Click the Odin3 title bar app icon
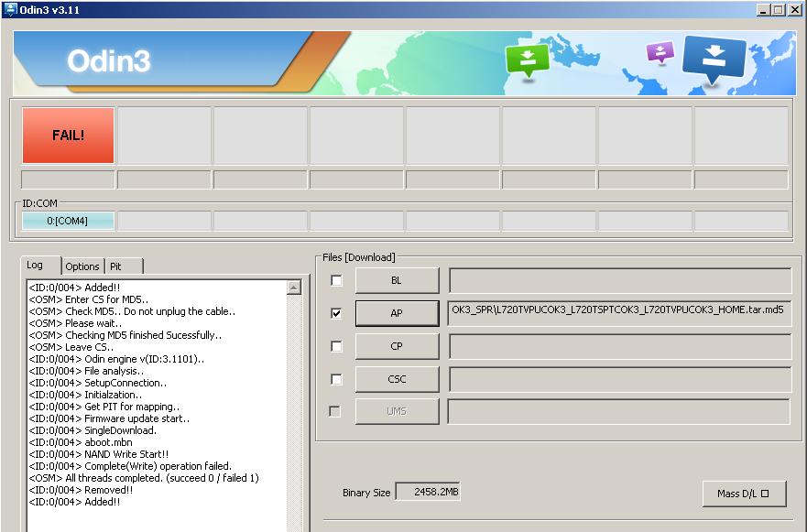 pyautogui.click(x=10, y=9)
